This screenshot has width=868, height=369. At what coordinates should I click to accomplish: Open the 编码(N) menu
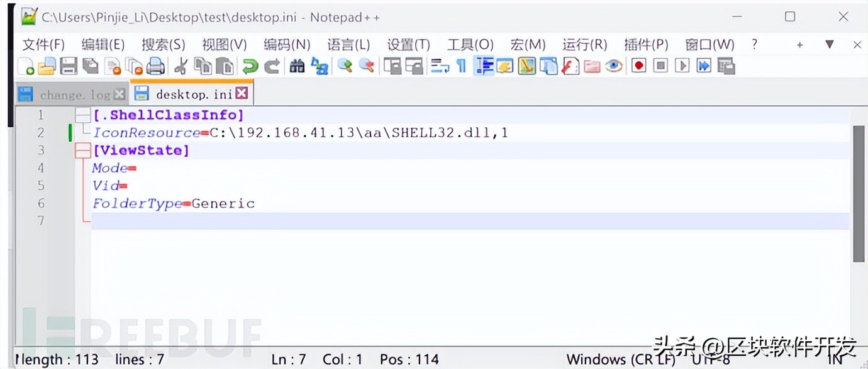[287, 45]
